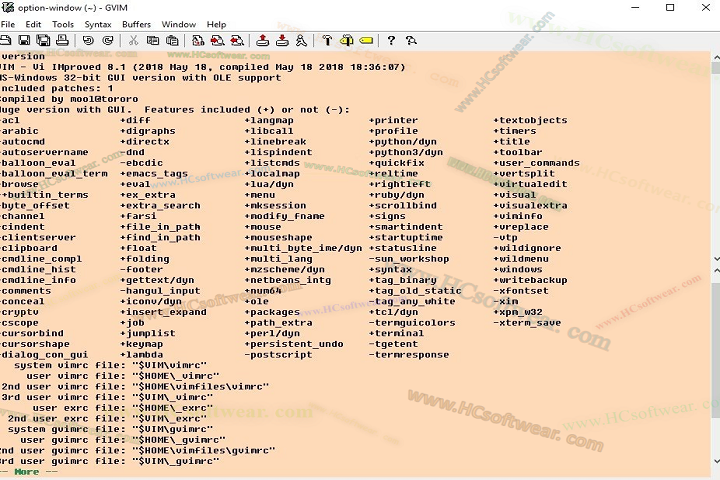Undo the last change from toolbar
This screenshot has width=720, height=480.
click(88, 40)
